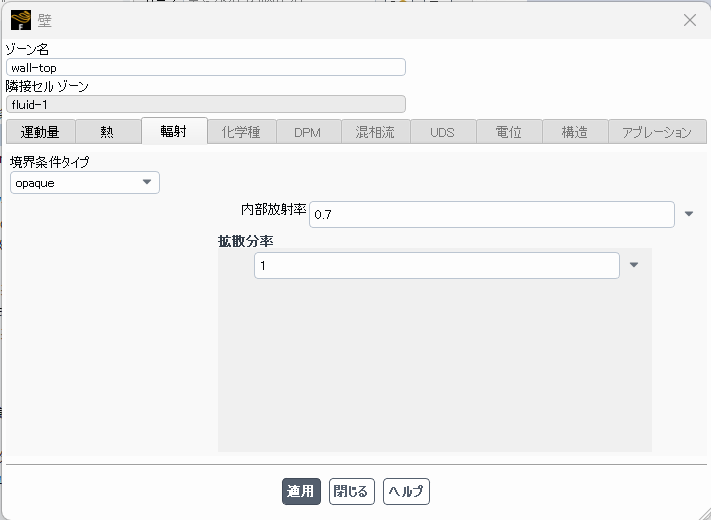The width and height of the screenshot is (711, 520).
Task: Click the アブレーション tab
Action: coord(657,132)
